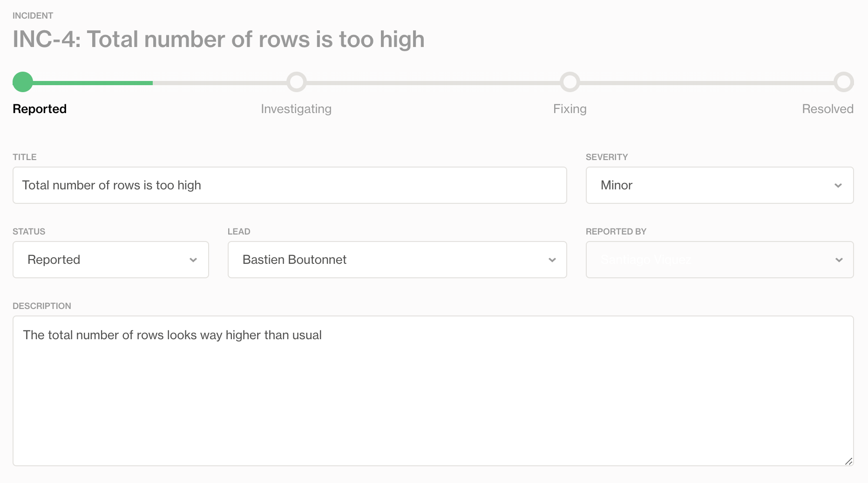Click inside the Description text area
This screenshot has width=868, height=483.
point(433,391)
